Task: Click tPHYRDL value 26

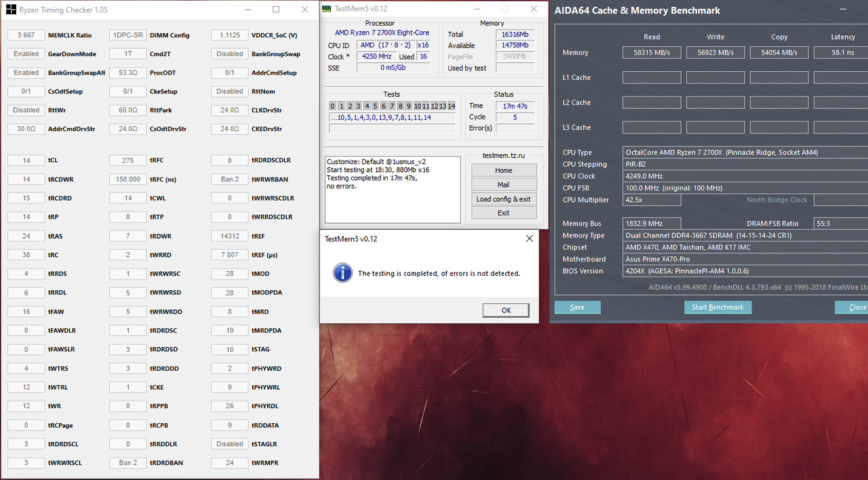Action: coord(230,406)
